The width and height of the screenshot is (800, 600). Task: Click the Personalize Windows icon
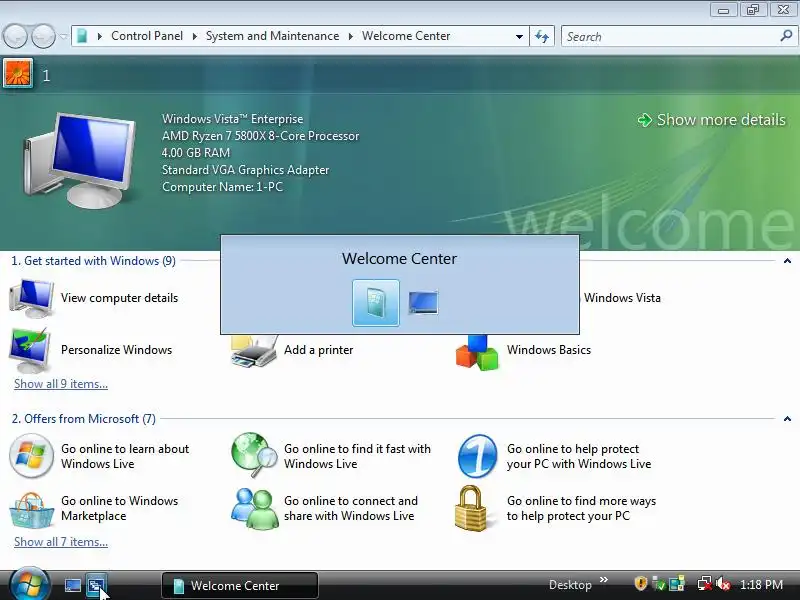pyautogui.click(x=30, y=351)
